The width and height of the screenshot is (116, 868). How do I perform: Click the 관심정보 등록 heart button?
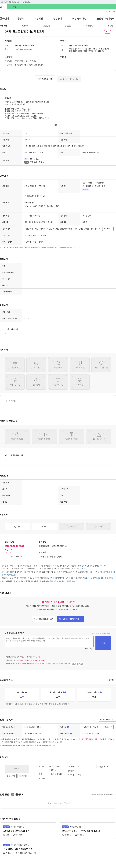click(x=45, y=79)
